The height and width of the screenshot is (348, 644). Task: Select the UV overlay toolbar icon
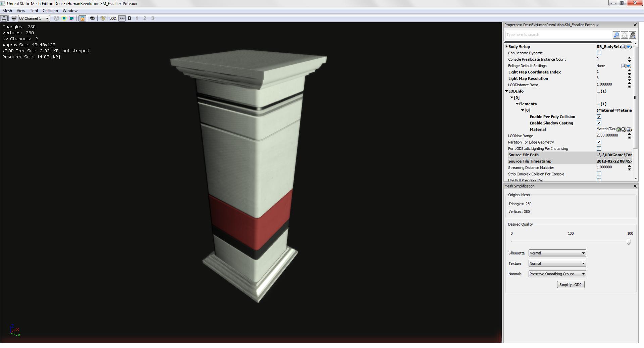pos(14,18)
